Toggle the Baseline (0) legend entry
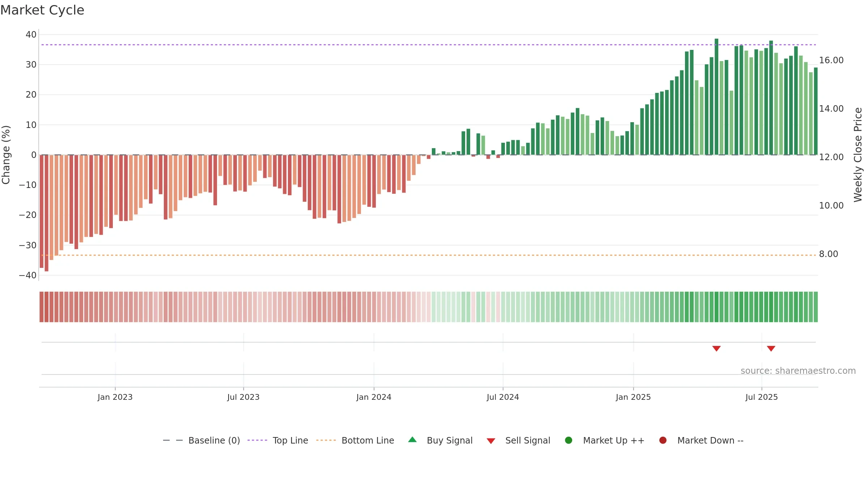 201,440
